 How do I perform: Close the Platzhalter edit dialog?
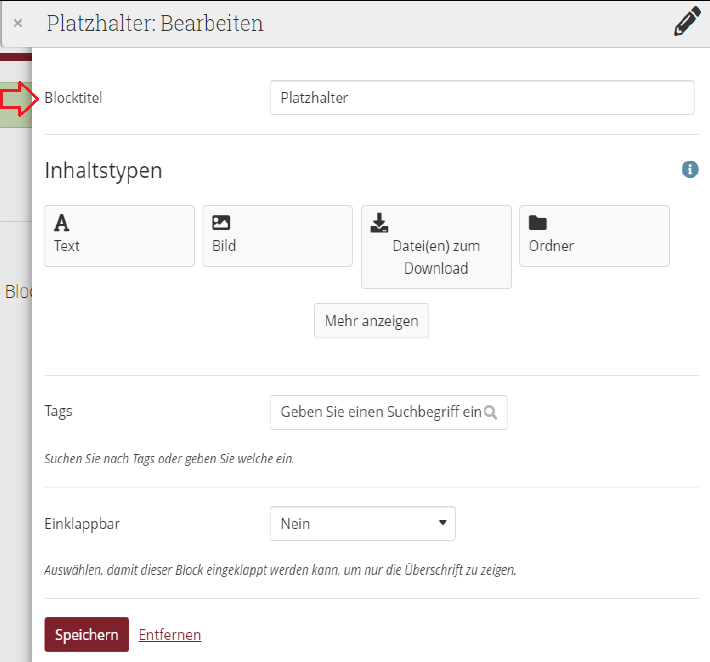coord(18,23)
